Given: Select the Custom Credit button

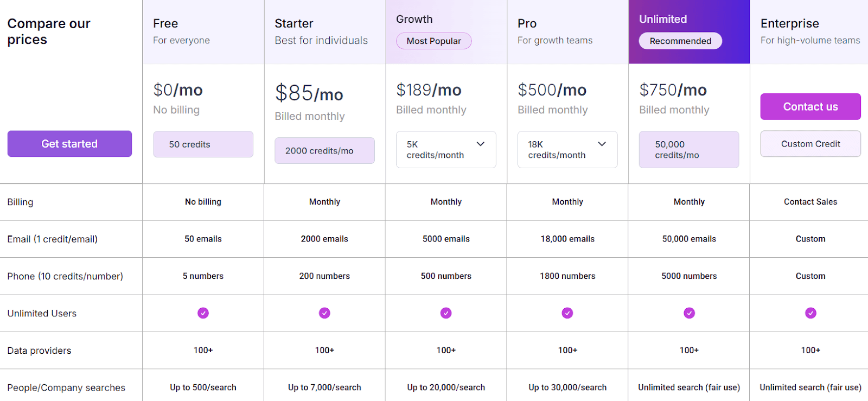Looking at the screenshot, I should 810,144.
